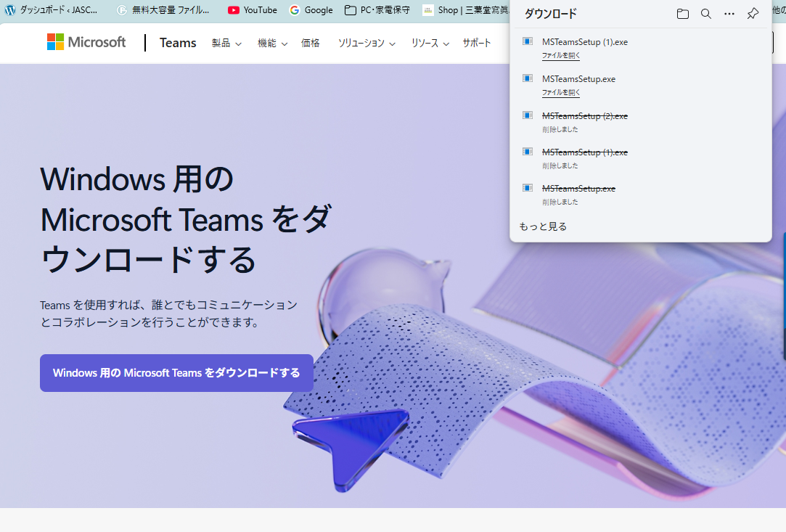The image size is (786, 532).
Task: Click file icon of active MSTeamsSetup.exe
Action: click(528, 78)
